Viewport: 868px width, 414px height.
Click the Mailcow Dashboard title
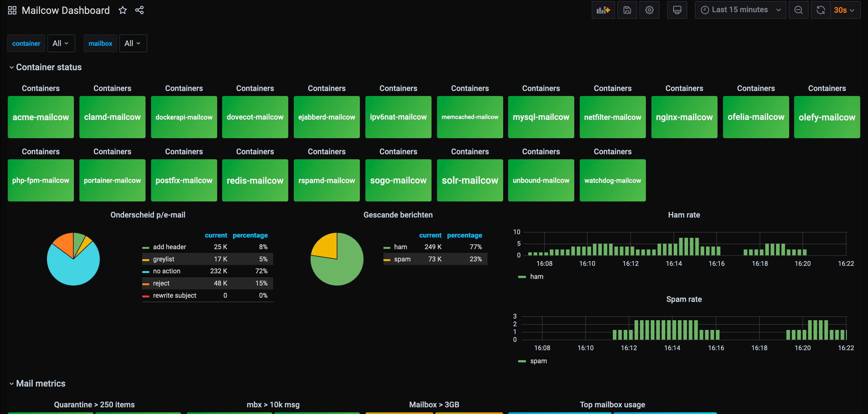click(x=66, y=10)
